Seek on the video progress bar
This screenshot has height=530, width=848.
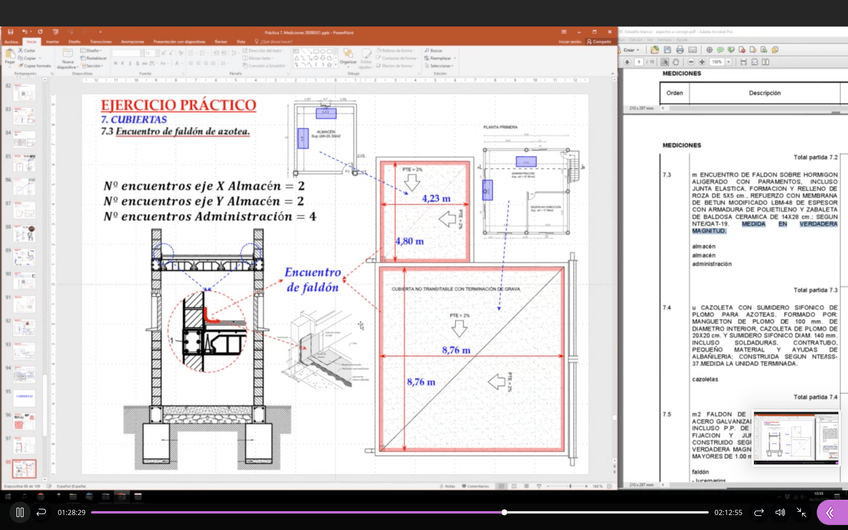[x=399, y=512]
